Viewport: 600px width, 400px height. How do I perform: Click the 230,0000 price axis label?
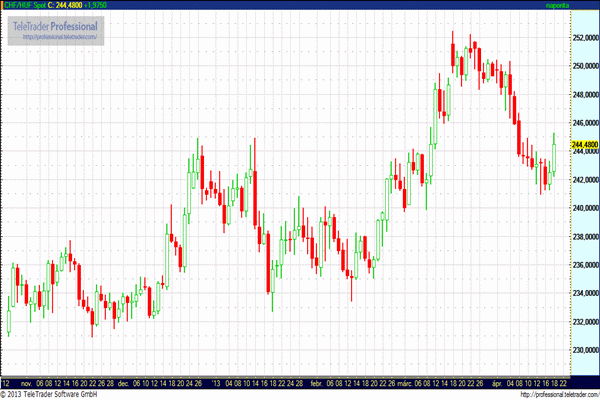584,350
